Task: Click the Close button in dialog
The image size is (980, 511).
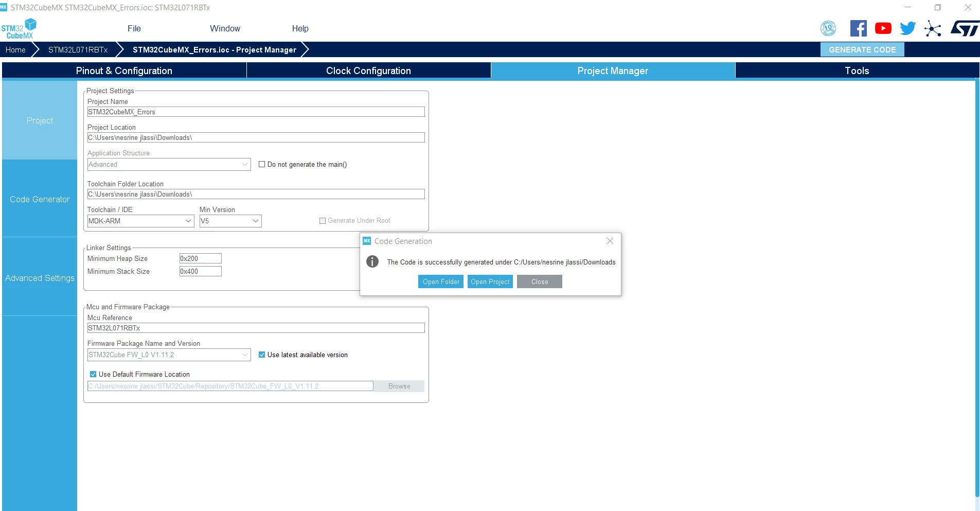Action: 540,281
